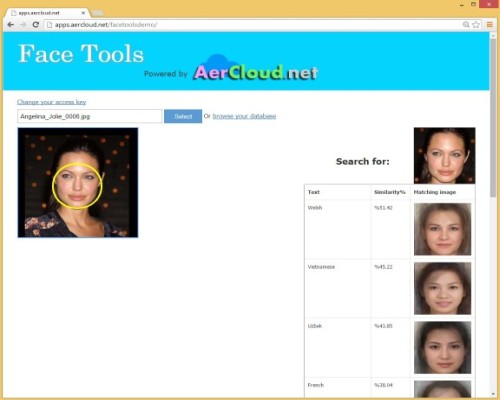Viewport: 500px width, 400px height.
Task: Click the blue Select button
Action: [x=183, y=116]
